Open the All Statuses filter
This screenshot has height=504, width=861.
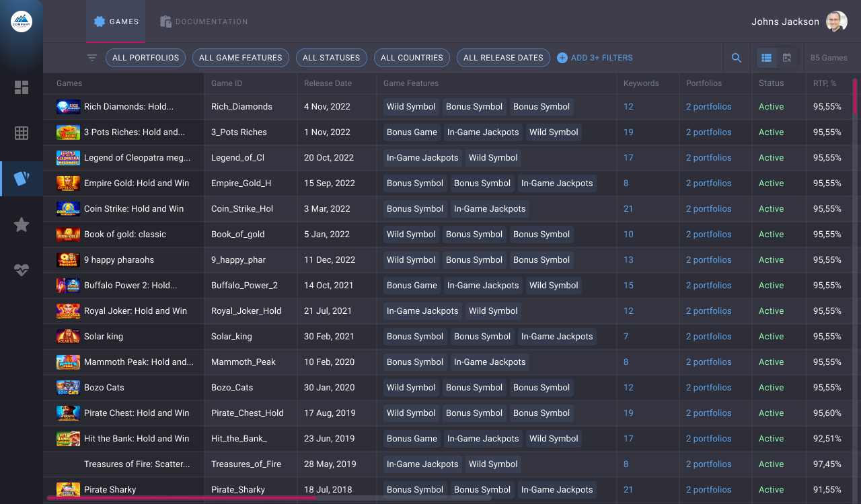point(331,58)
